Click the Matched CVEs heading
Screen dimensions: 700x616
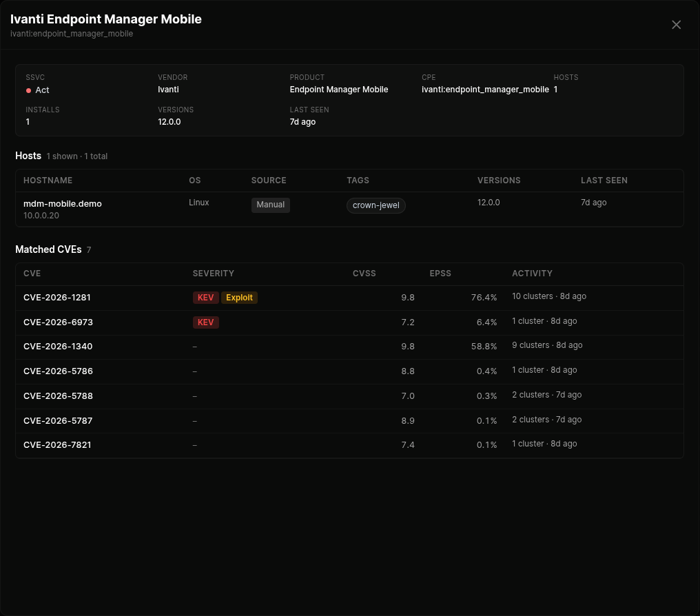tap(48, 249)
